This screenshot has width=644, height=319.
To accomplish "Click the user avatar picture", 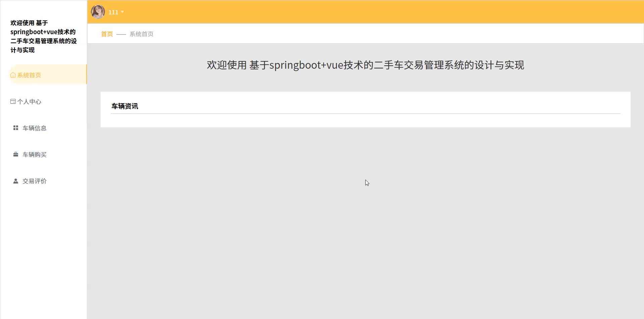I will (98, 12).
